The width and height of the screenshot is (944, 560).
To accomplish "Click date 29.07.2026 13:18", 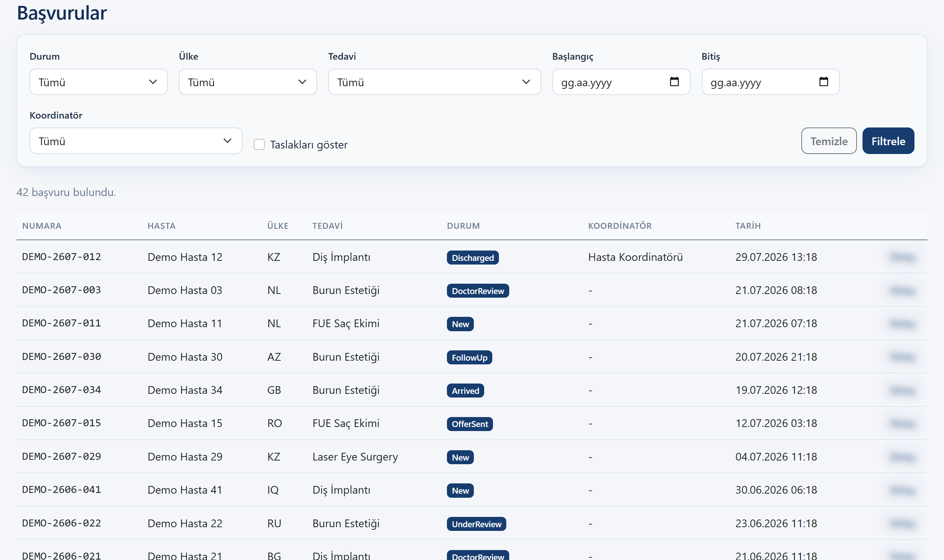I will (x=776, y=257).
